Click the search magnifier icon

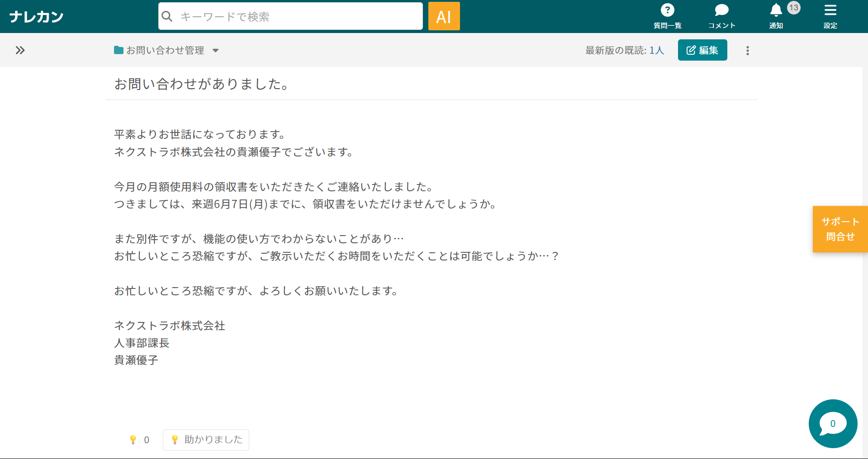coord(167,16)
